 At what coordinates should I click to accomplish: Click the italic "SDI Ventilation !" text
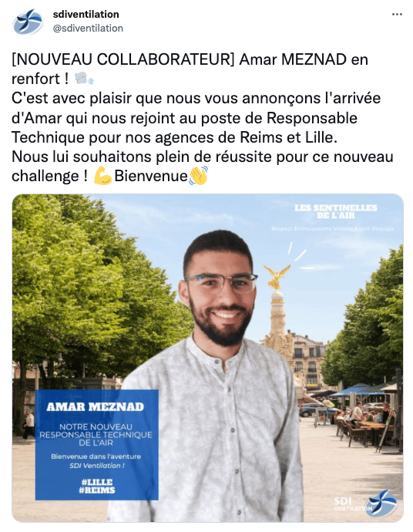(97, 466)
